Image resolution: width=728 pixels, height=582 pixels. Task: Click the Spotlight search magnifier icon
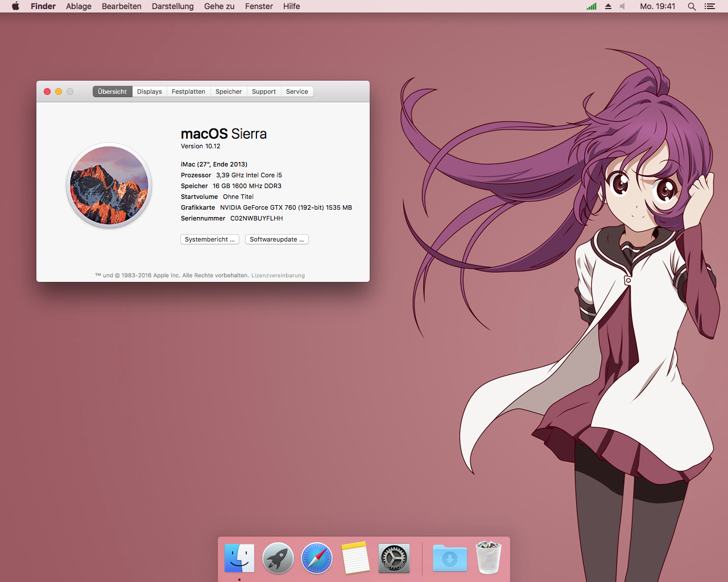[692, 6]
